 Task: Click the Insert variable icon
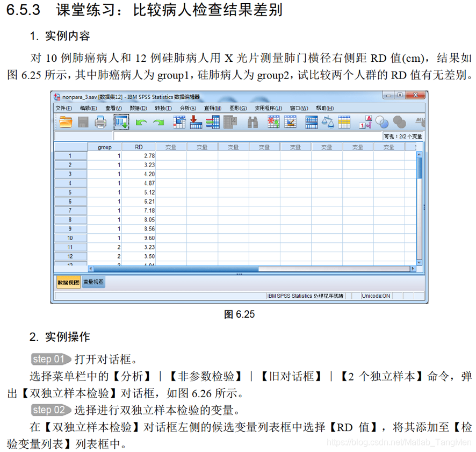[x=290, y=122]
